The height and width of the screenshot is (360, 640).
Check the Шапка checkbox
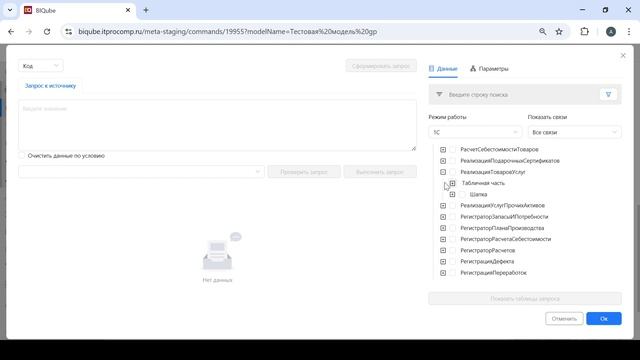[x=462, y=194]
